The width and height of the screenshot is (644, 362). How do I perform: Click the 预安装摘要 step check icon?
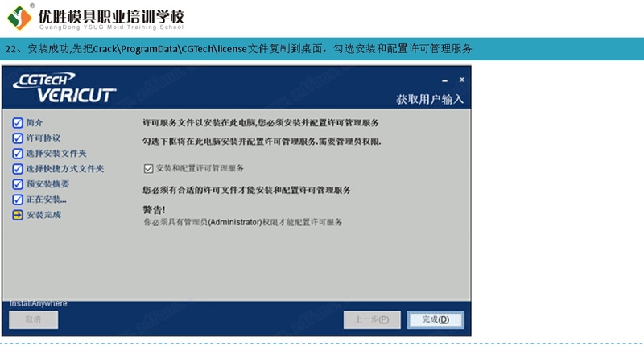click(18, 184)
